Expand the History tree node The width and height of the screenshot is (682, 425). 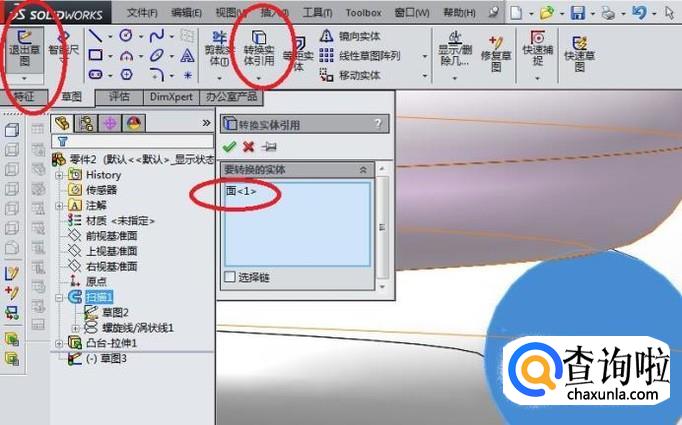(x=59, y=175)
